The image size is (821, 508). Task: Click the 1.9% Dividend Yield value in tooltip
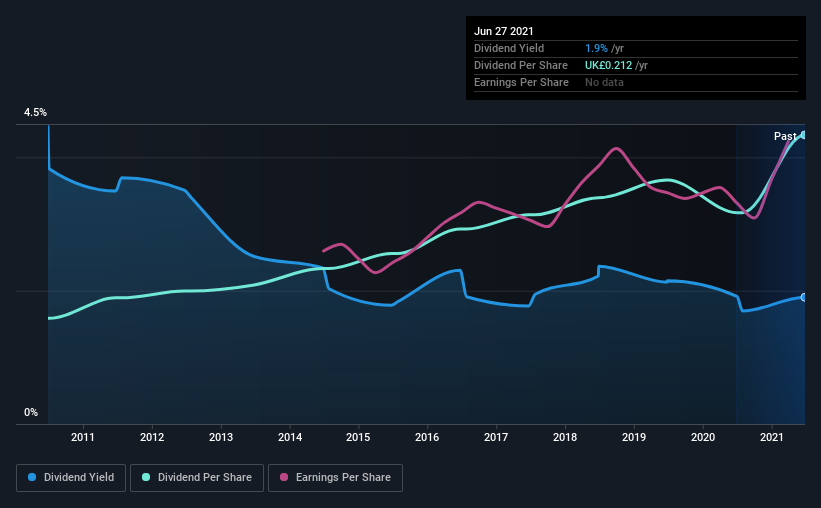pyautogui.click(x=596, y=48)
